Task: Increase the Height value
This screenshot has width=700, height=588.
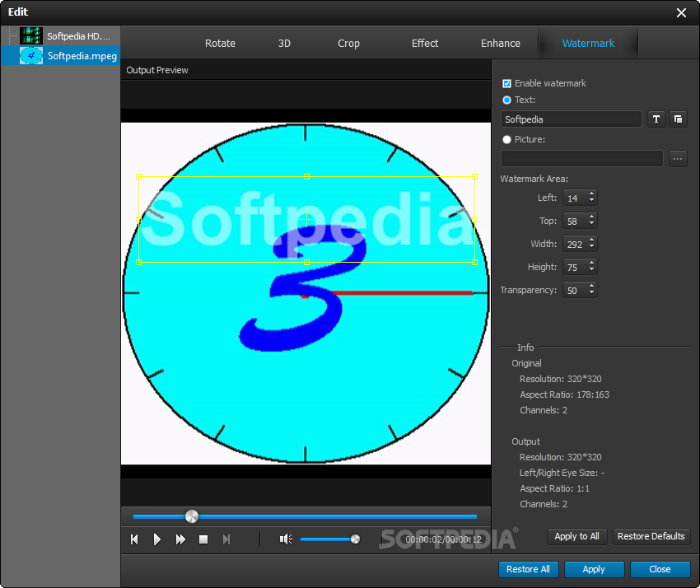Action: [x=591, y=264]
